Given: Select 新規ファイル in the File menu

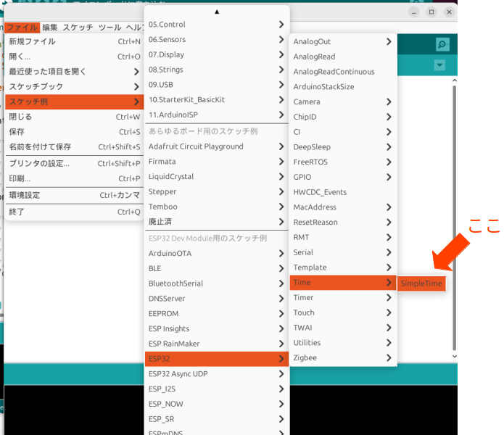Looking at the screenshot, I should pos(74,41).
